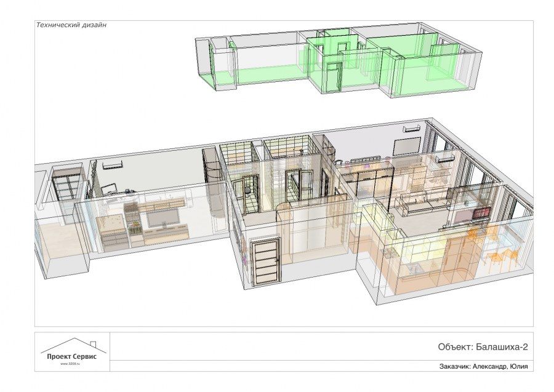Click the 'Заказчик: Александр, Юлия' client line
The image size is (554, 392).
point(484,366)
